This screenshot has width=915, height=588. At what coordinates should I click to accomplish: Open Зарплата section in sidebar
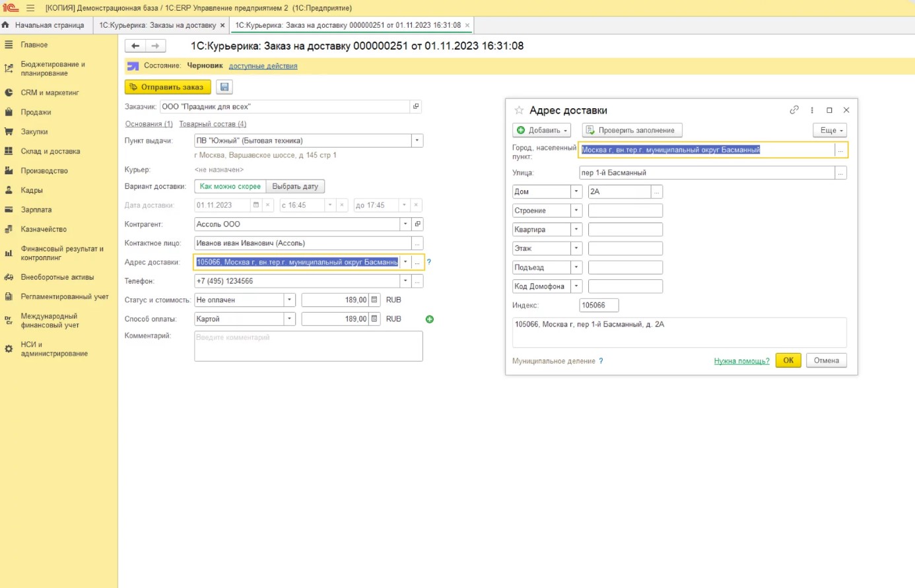point(36,210)
